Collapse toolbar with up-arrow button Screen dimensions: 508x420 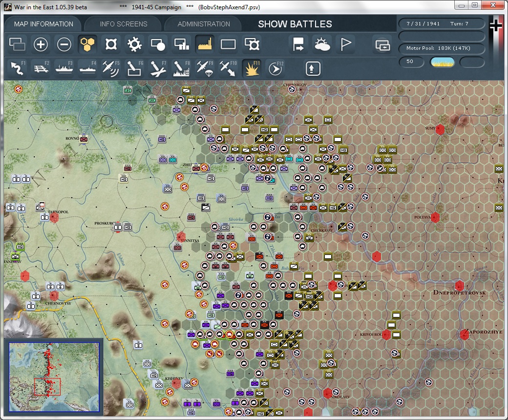[313, 68]
